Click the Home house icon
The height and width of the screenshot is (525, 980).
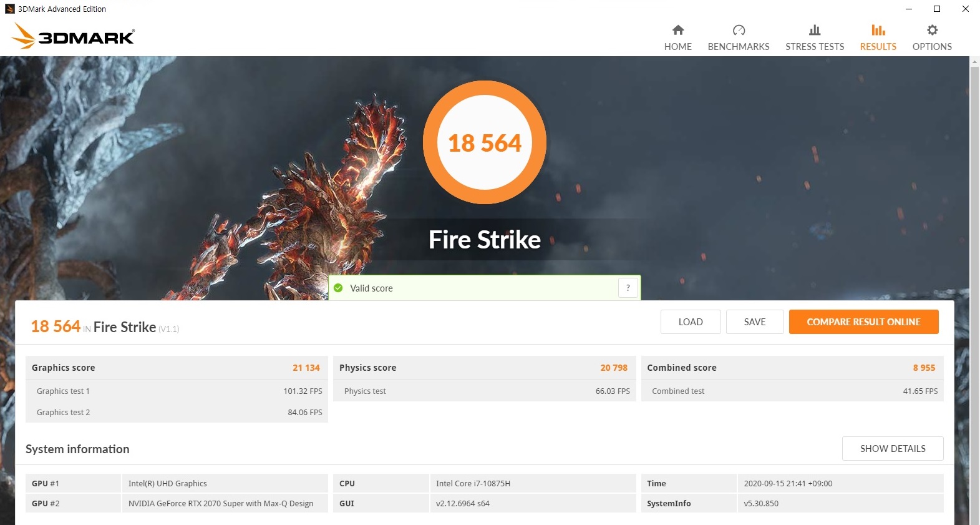tap(678, 30)
